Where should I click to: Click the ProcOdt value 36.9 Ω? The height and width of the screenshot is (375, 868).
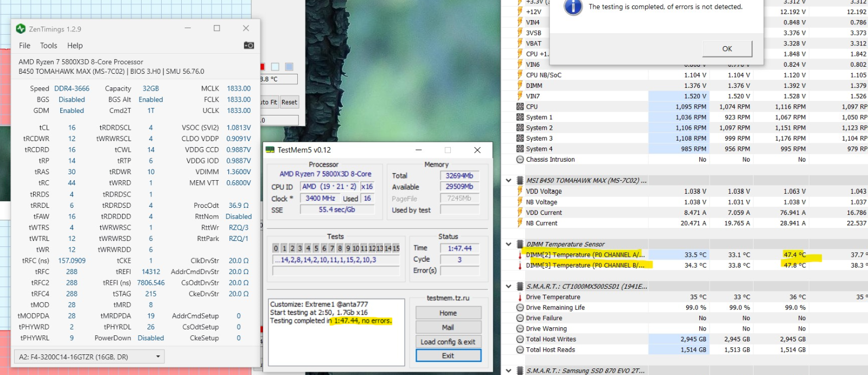(x=239, y=206)
